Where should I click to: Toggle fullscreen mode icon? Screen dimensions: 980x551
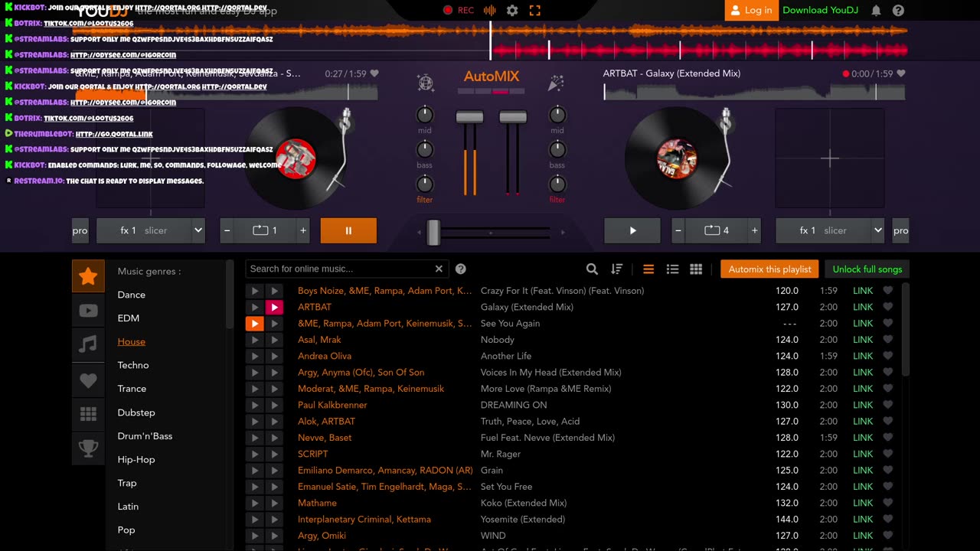pyautogui.click(x=534, y=10)
